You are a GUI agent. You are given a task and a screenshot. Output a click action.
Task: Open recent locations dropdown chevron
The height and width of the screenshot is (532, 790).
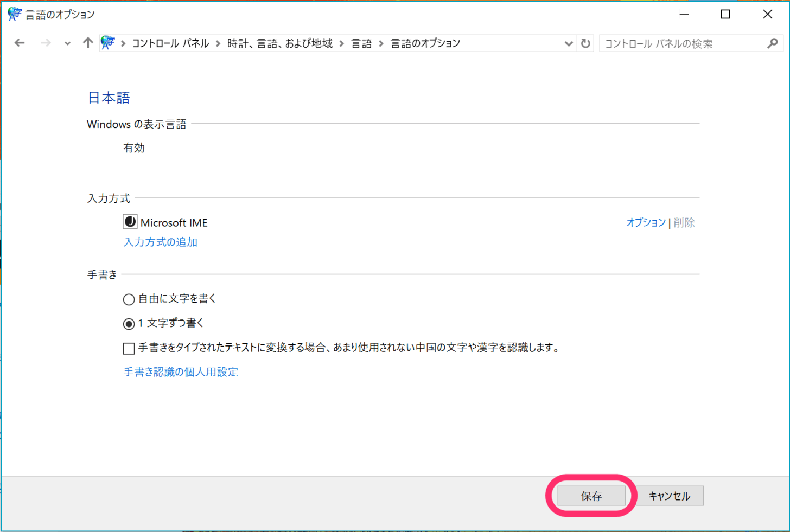point(67,43)
